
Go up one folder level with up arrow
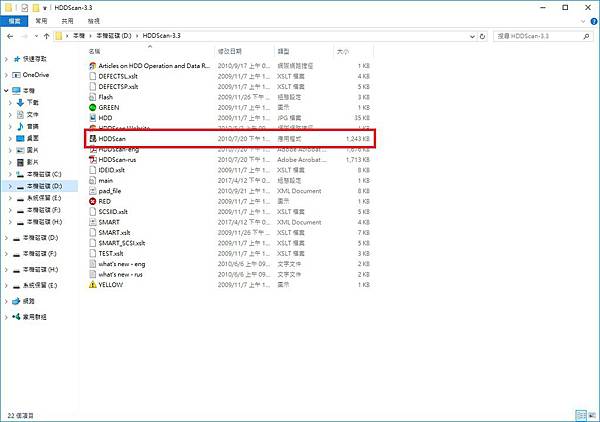point(46,36)
